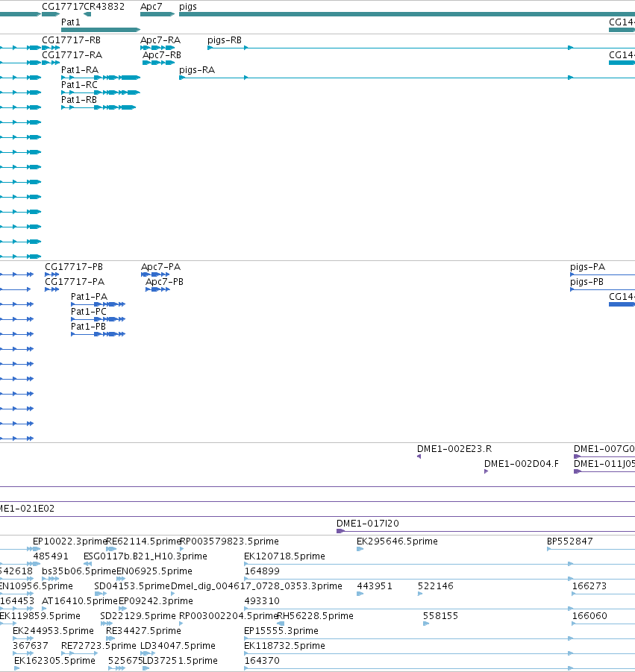This screenshot has height=672, width=635.
Task: Click the RE34427.5prime EST label
Action: click(143, 631)
